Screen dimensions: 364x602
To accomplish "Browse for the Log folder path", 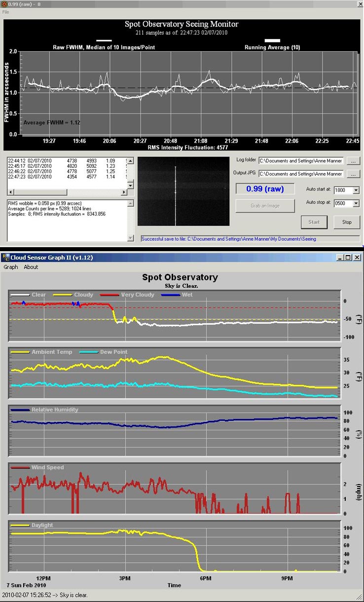I will click(x=353, y=161).
